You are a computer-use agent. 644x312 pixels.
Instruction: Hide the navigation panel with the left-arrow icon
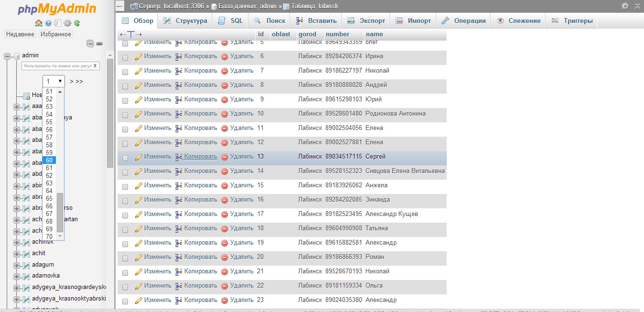(120, 6)
